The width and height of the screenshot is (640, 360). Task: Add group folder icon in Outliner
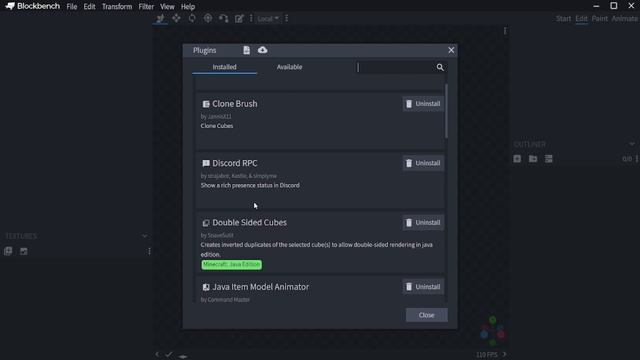[x=533, y=159]
